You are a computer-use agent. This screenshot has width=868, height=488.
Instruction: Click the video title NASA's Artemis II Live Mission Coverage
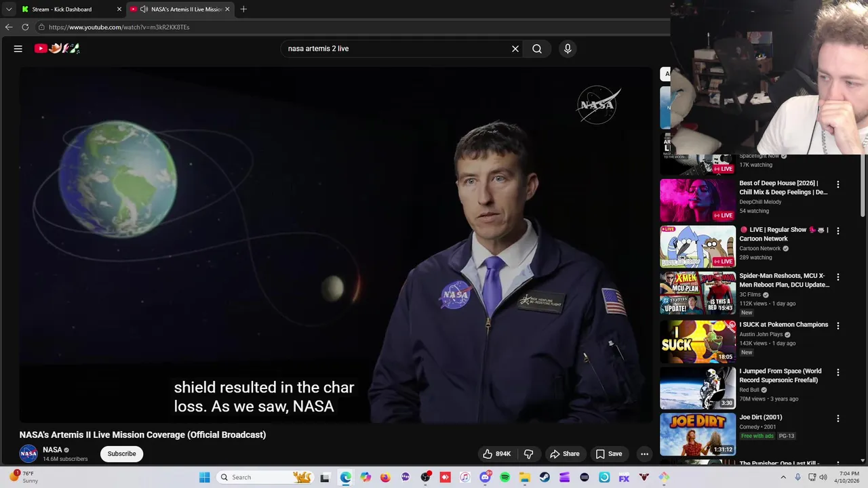142,435
